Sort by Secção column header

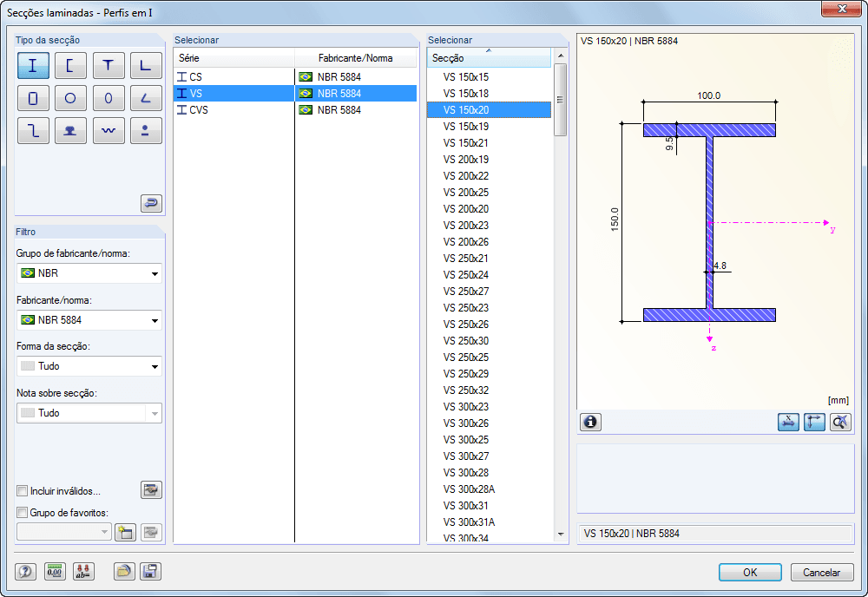coord(490,58)
